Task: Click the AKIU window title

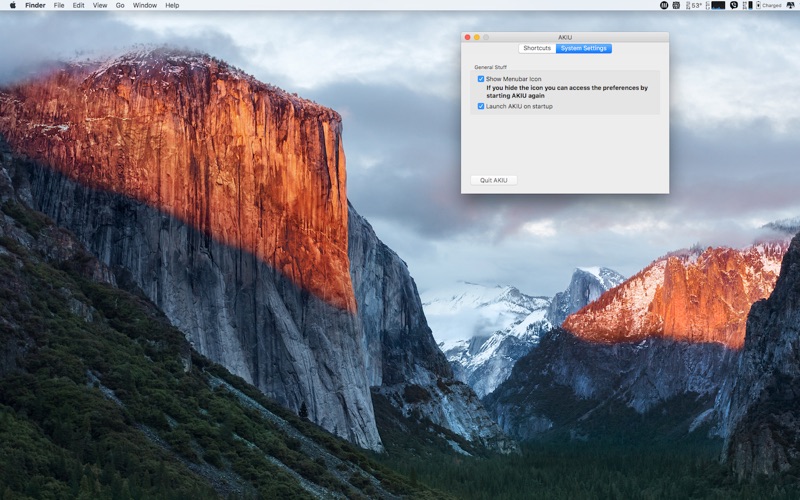Action: (565, 37)
